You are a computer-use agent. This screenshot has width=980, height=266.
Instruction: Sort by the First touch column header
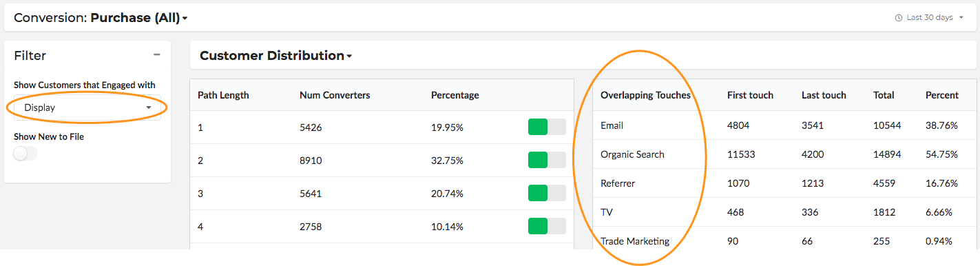(x=750, y=95)
